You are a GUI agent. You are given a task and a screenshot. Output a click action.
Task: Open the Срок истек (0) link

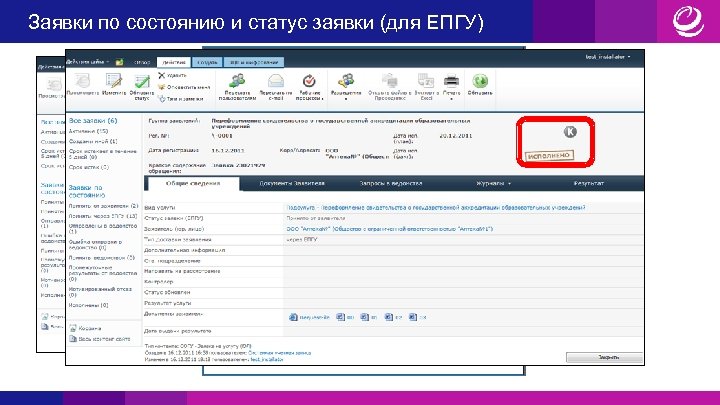[x=89, y=167]
